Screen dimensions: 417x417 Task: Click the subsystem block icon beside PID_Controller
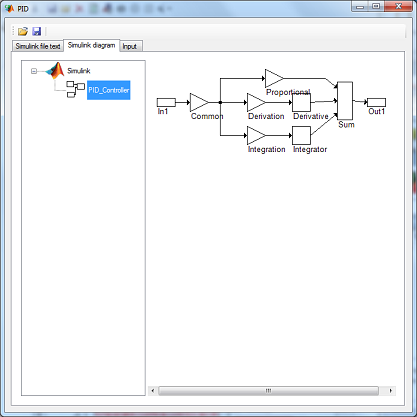click(x=75, y=89)
